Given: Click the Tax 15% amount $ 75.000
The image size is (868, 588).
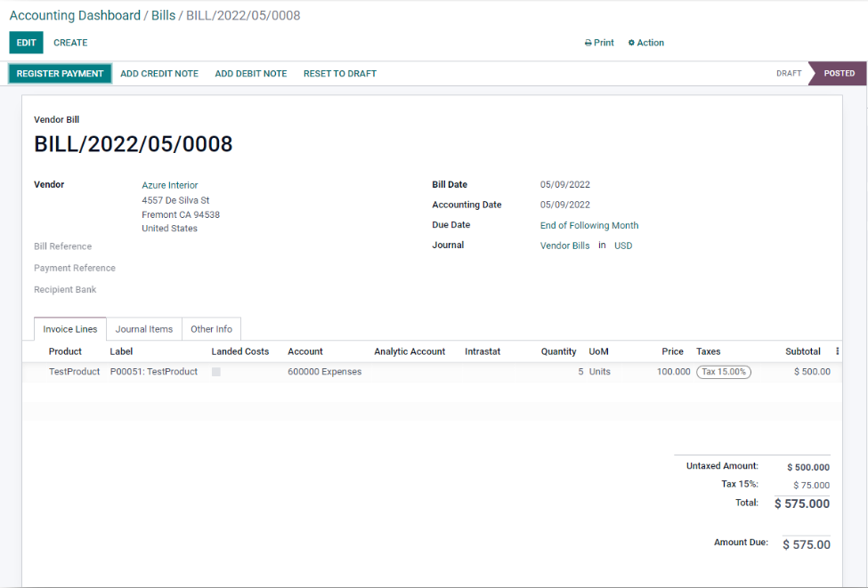Looking at the screenshot, I should pos(812,485).
